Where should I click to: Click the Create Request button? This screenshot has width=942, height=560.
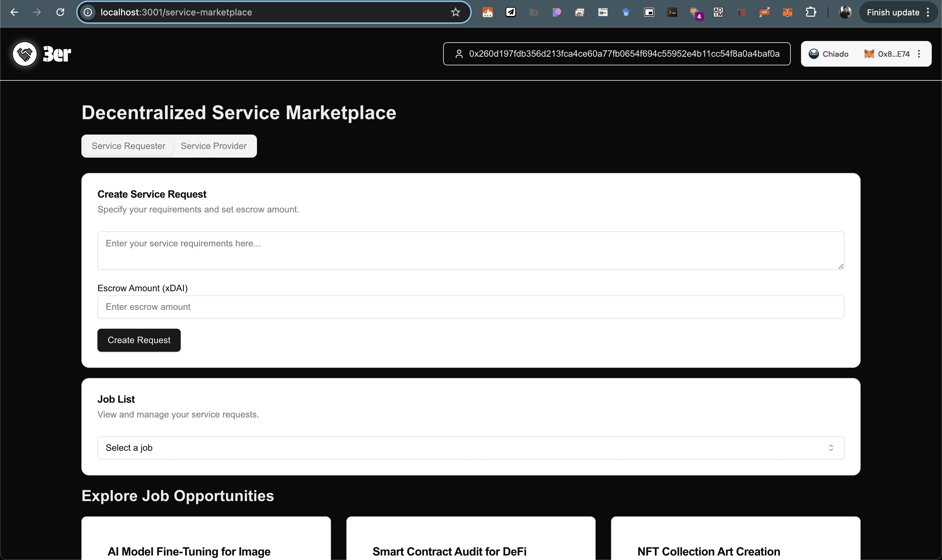click(139, 340)
